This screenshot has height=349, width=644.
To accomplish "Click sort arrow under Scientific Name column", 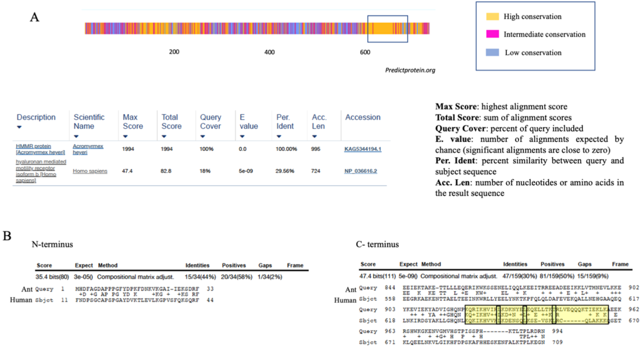I will (x=76, y=136).
